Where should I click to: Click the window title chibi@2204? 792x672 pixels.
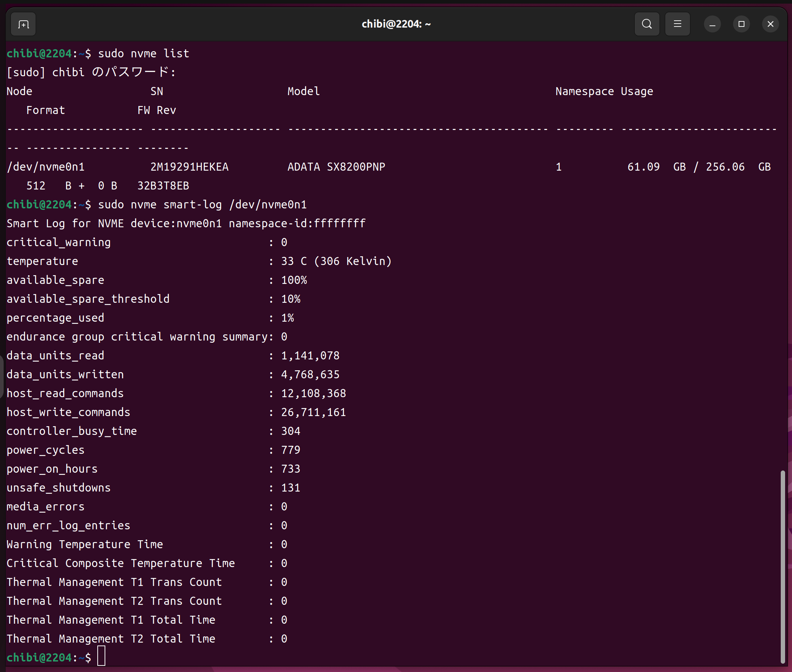pos(396,24)
